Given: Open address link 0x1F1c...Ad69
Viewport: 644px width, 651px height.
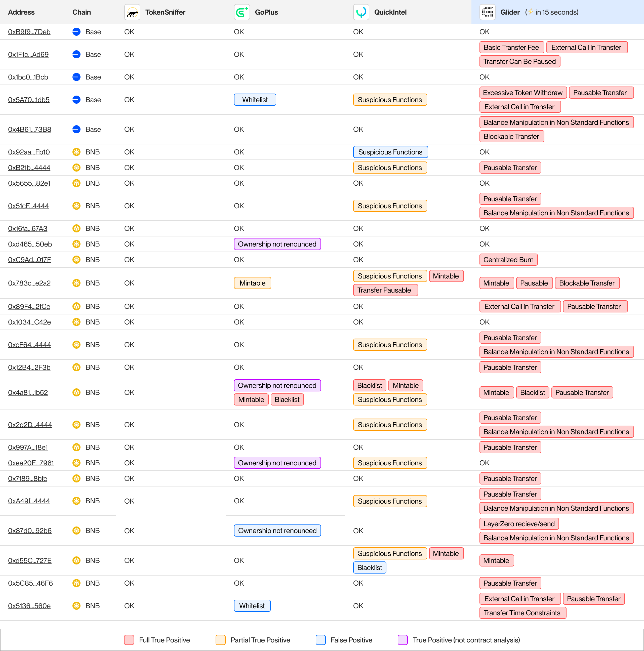Looking at the screenshot, I should [28, 54].
